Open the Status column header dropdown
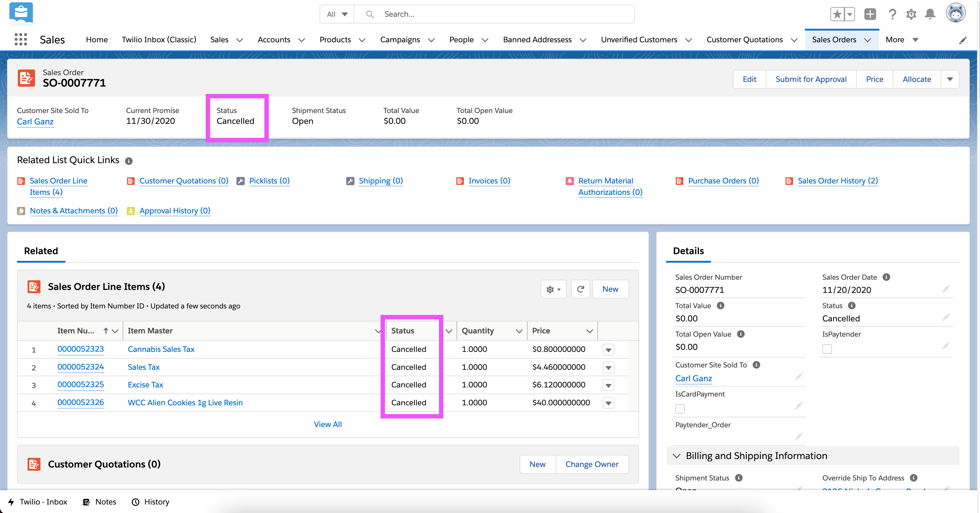This screenshot has height=513, width=980. coord(449,331)
